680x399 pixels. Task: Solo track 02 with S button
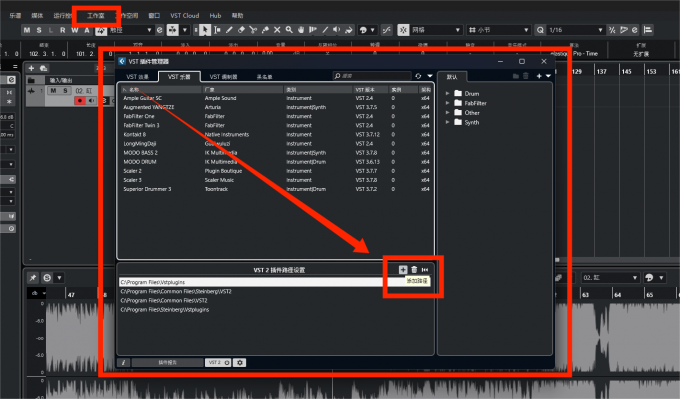pyautogui.click(x=65, y=91)
